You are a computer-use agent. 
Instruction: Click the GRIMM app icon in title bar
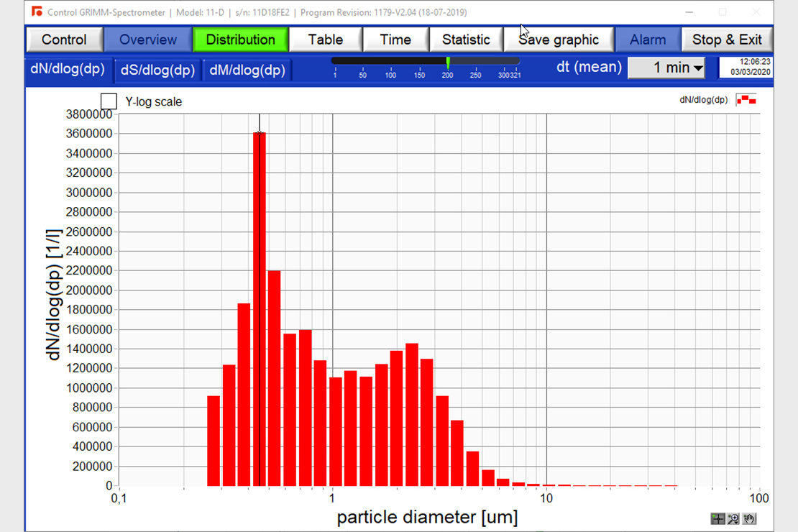point(37,12)
